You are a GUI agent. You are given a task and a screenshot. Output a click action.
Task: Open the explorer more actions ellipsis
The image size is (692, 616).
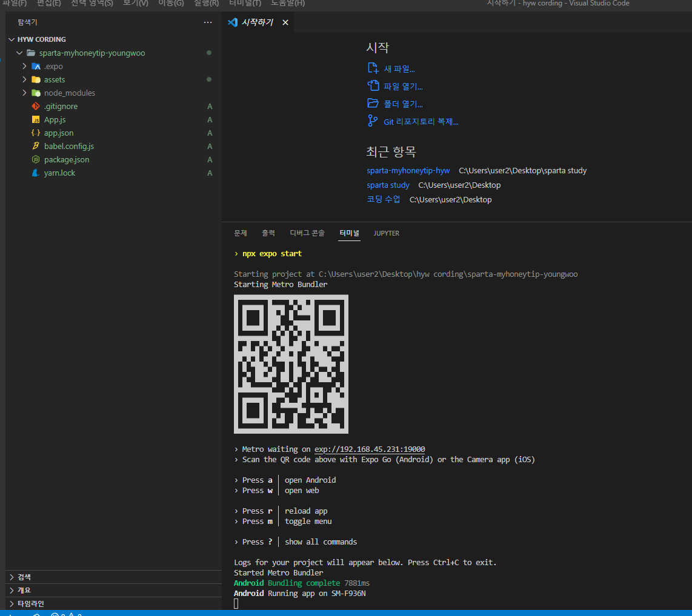pyautogui.click(x=208, y=22)
